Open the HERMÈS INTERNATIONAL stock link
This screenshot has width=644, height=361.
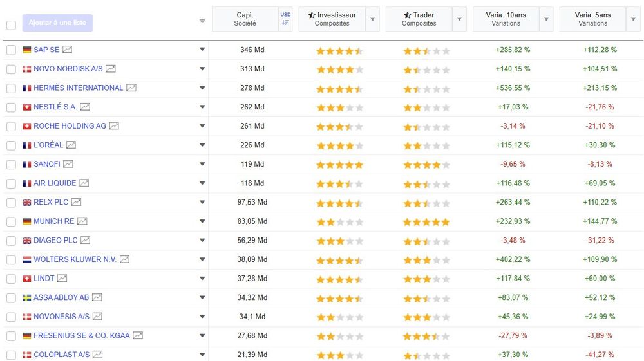[79, 88]
